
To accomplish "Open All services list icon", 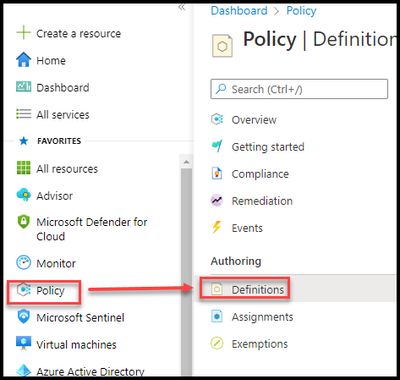I will pos(23,114).
